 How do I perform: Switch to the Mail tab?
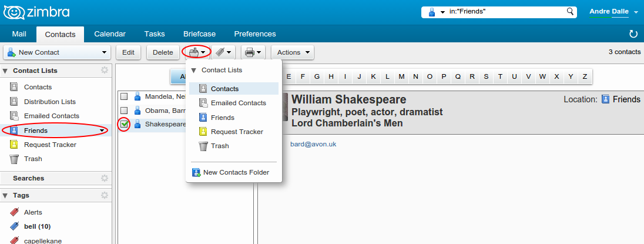click(x=19, y=34)
